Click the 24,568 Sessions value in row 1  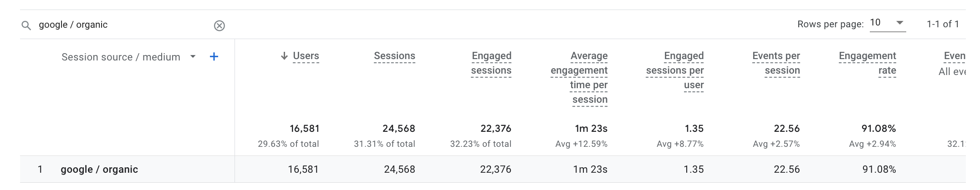point(399,170)
